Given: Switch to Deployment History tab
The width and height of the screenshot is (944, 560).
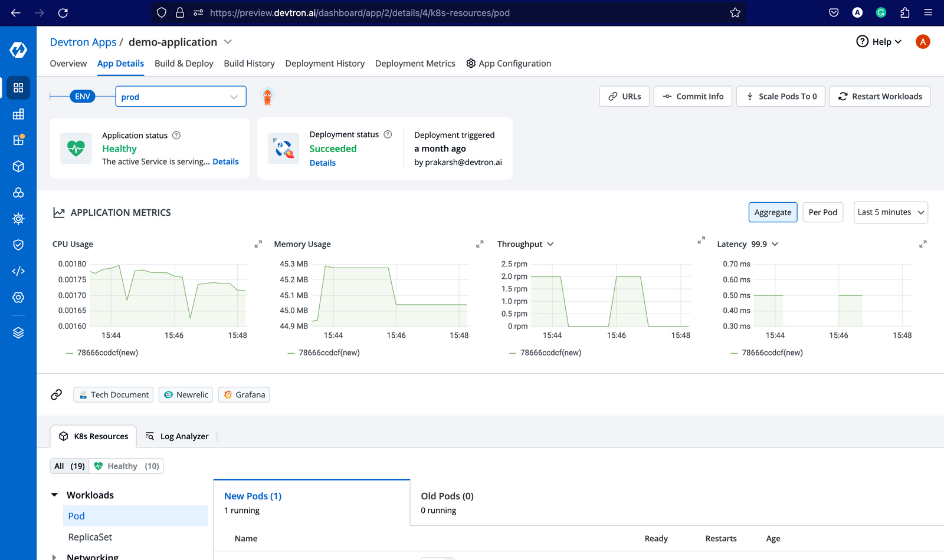Looking at the screenshot, I should 324,64.
